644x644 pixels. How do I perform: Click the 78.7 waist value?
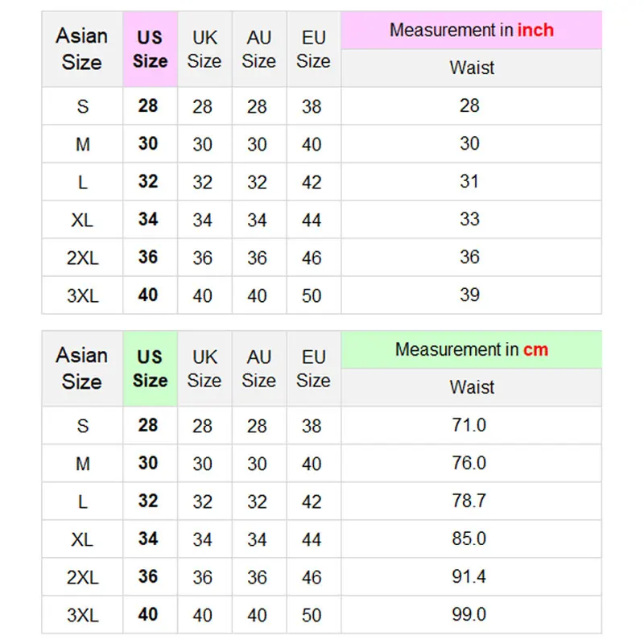(469, 501)
